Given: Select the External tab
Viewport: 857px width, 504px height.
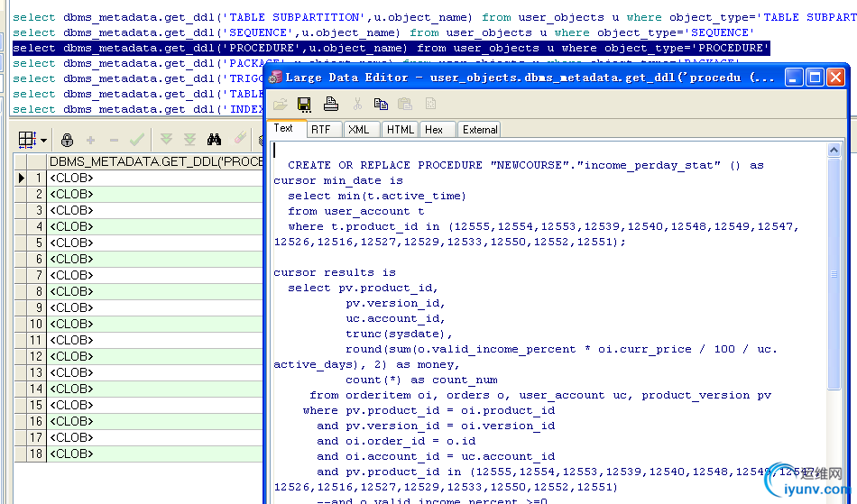Looking at the screenshot, I should (x=480, y=130).
